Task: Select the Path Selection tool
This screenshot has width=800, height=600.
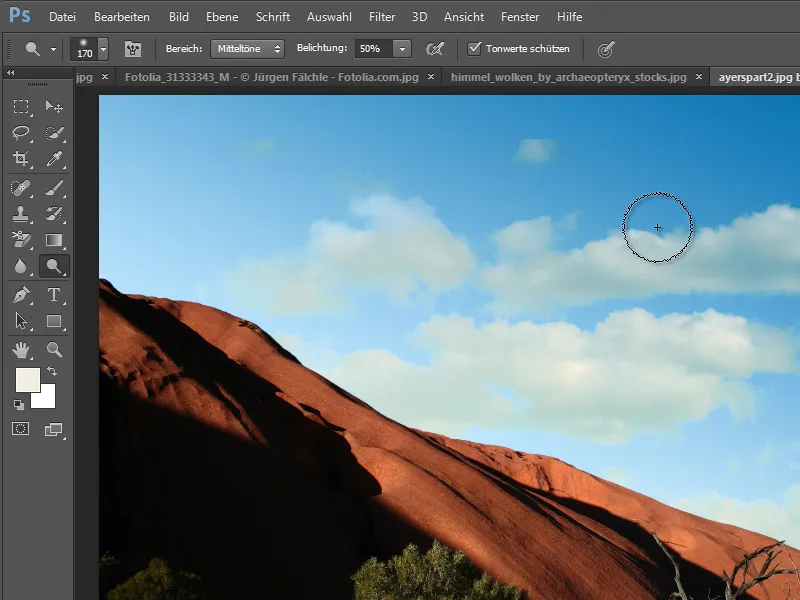Action: click(x=21, y=321)
